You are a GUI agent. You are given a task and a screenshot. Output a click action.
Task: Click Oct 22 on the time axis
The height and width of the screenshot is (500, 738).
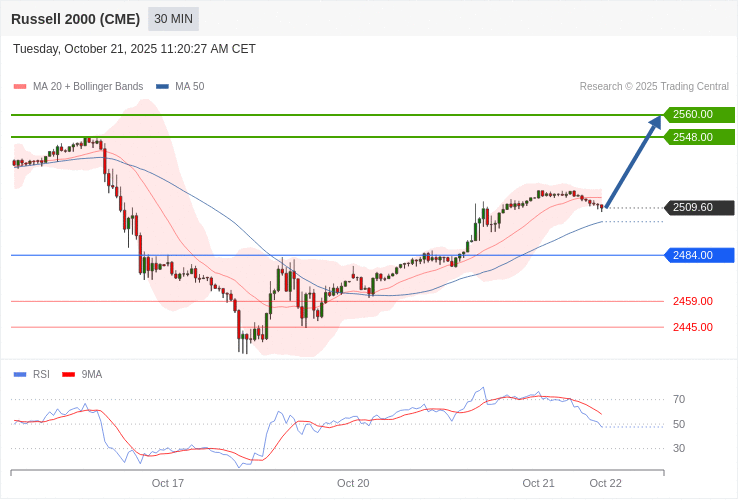(605, 483)
